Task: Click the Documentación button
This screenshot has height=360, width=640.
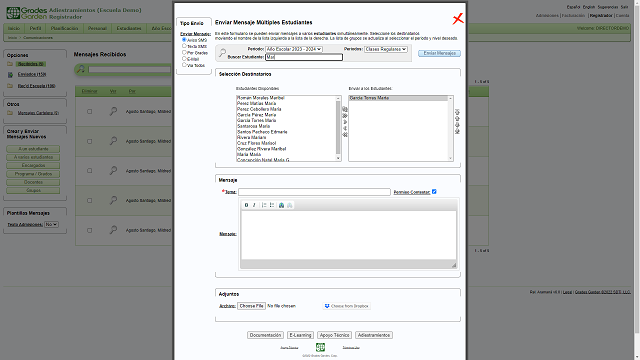Action: point(265,335)
